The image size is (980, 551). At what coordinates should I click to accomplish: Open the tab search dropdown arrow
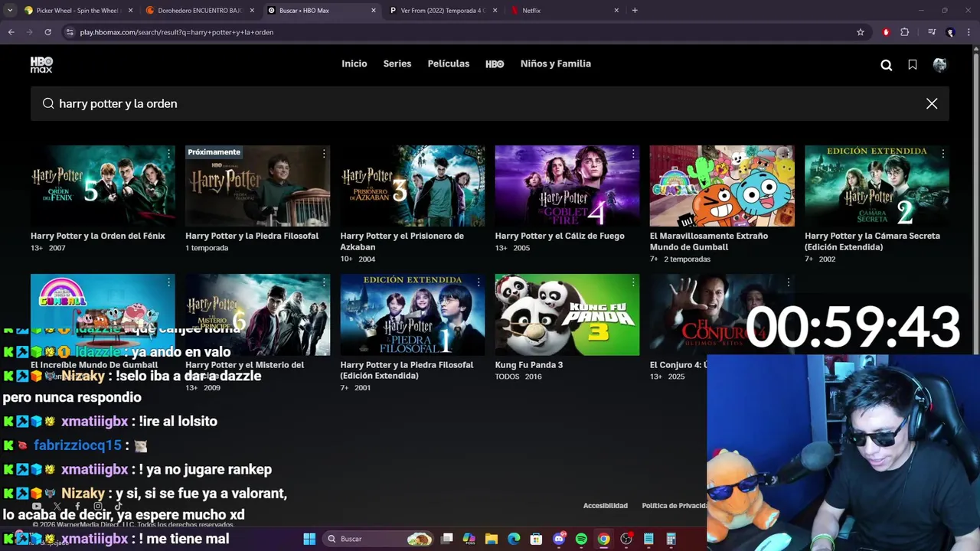(9, 11)
